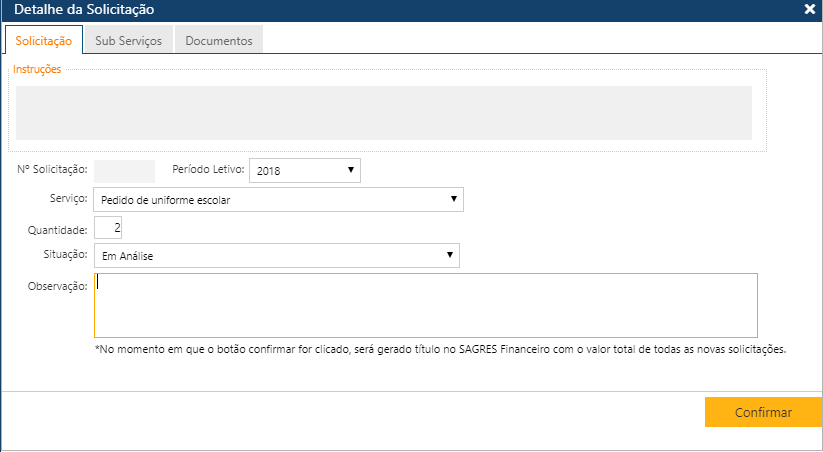Click inside the Observação text area
Image resolution: width=823 pixels, height=452 pixels.
(425, 306)
